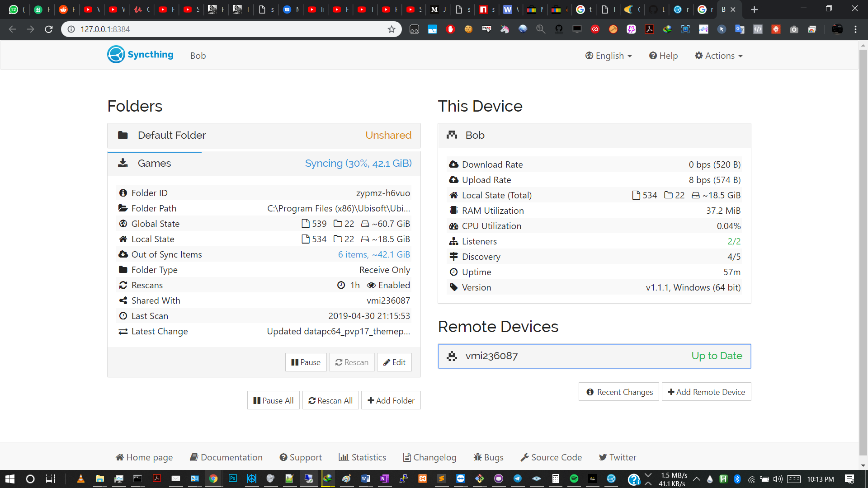Click the pause icon on Pause button
Viewport: 868px width, 488px height.
click(295, 362)
